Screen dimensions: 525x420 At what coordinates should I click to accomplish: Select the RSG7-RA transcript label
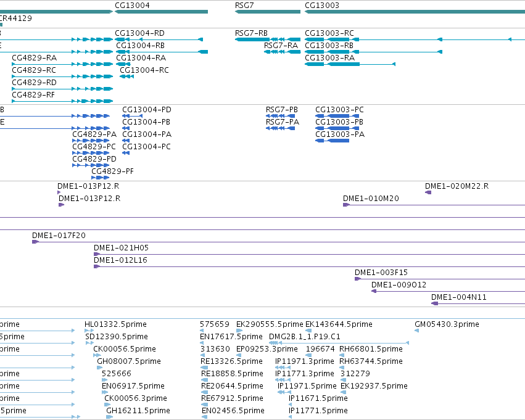click(281, 46)
